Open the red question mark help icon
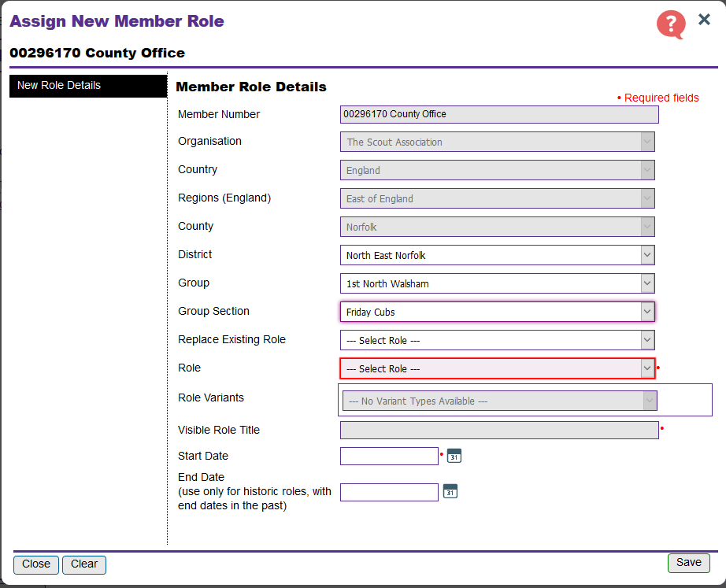 click(671, 24)
